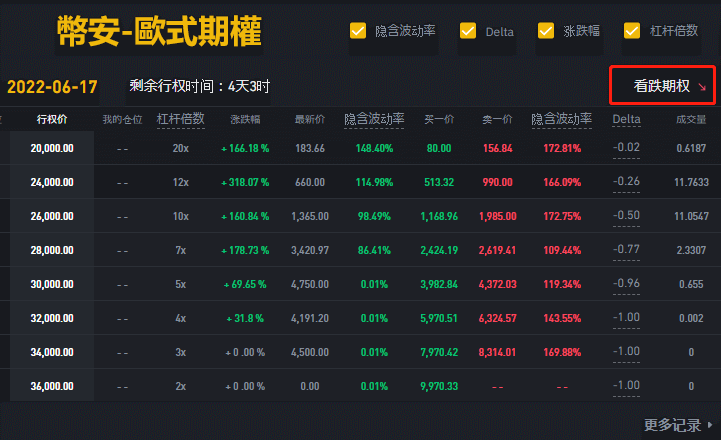Select the 28,000.00 strike price row
This screenshot has height=440, width=721.
(x=360, y=250)
